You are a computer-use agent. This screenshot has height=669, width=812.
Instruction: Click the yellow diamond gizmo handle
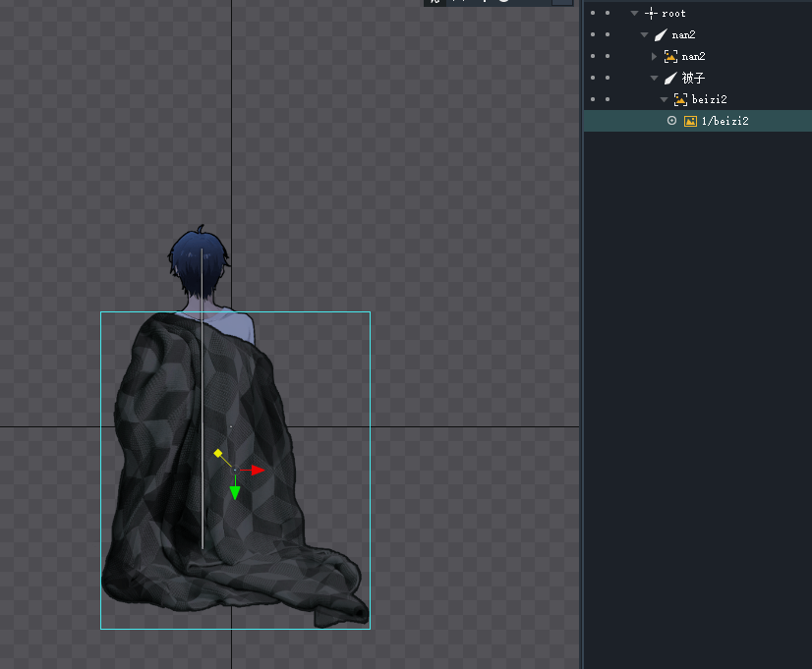tap(218, 453)
